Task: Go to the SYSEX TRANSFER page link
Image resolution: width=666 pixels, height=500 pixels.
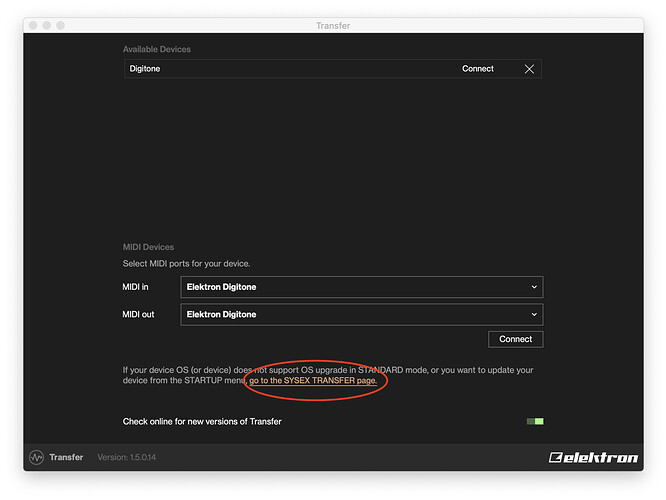Action: [313, 381]
